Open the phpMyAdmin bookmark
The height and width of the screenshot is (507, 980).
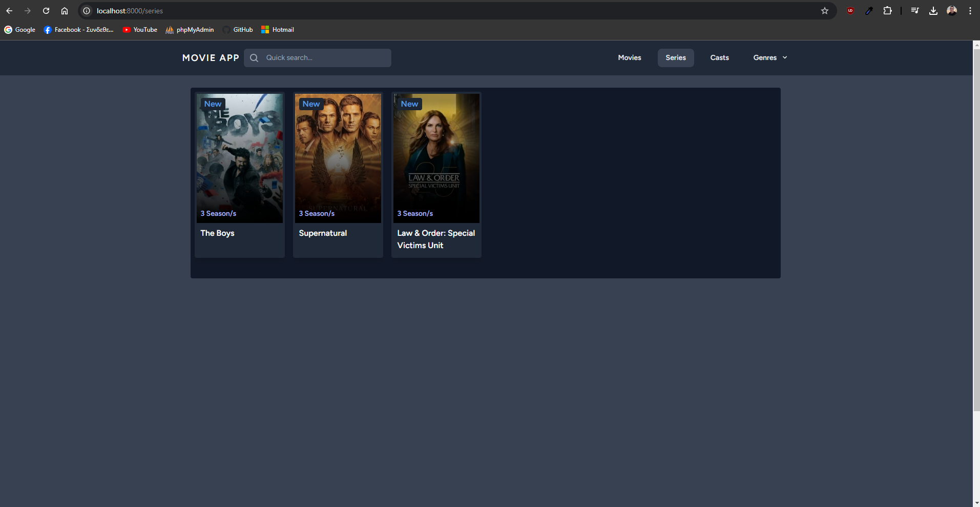pos(190,30)
